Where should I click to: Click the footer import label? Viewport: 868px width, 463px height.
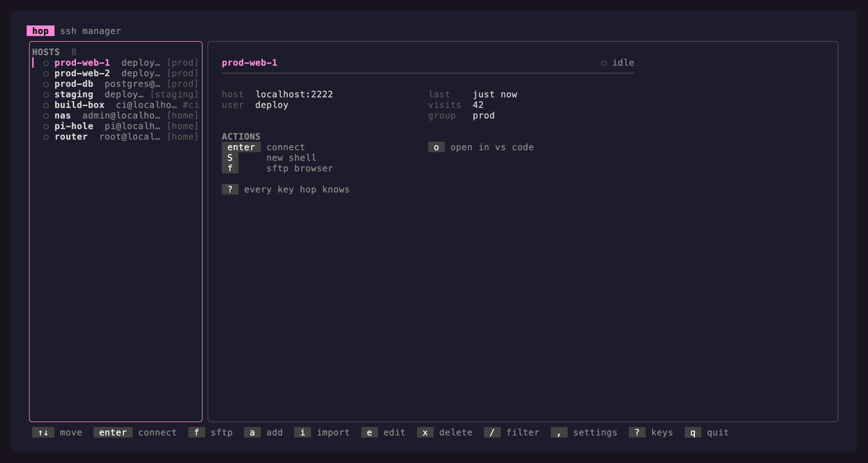pyautogui.click(x=333, y=432)
